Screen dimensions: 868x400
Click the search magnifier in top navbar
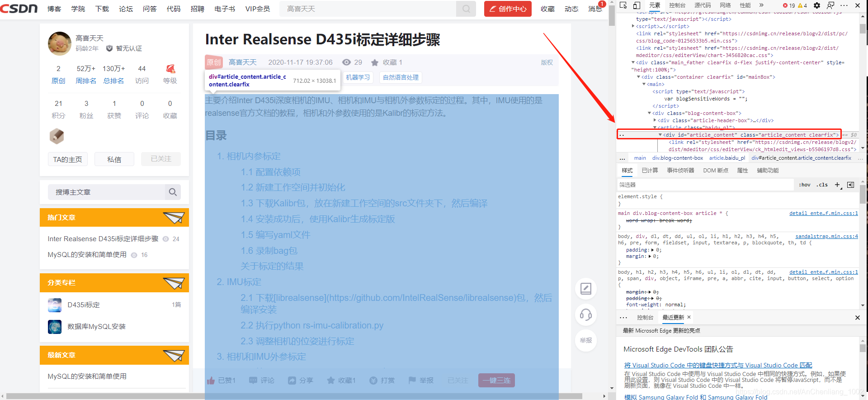click(x=466, y=9)
